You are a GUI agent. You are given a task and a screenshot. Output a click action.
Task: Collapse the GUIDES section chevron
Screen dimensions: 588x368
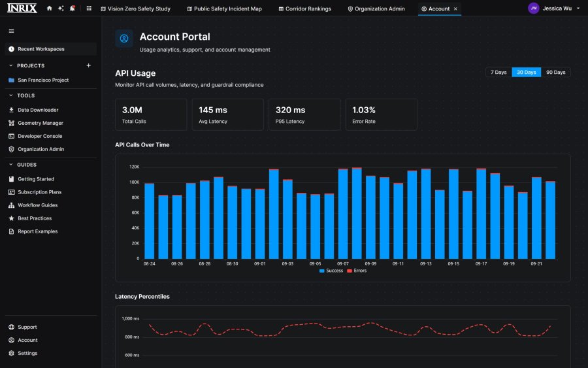coord(11,165)
